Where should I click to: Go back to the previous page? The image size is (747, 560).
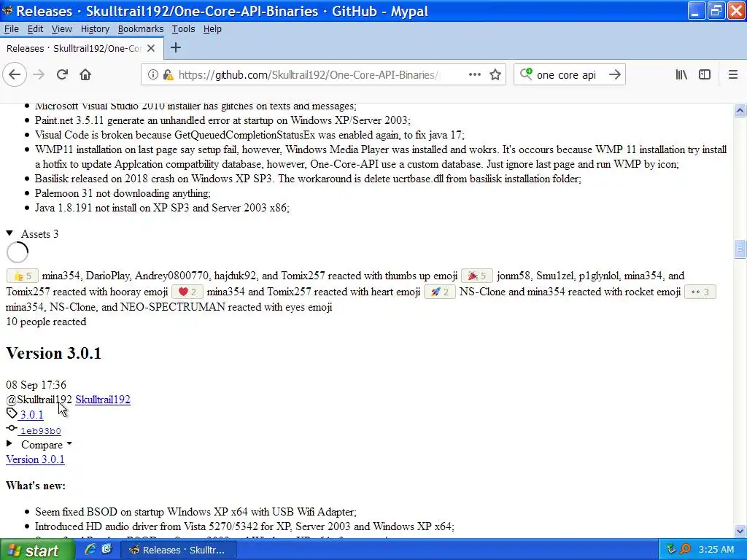click(x=15, y=75)
